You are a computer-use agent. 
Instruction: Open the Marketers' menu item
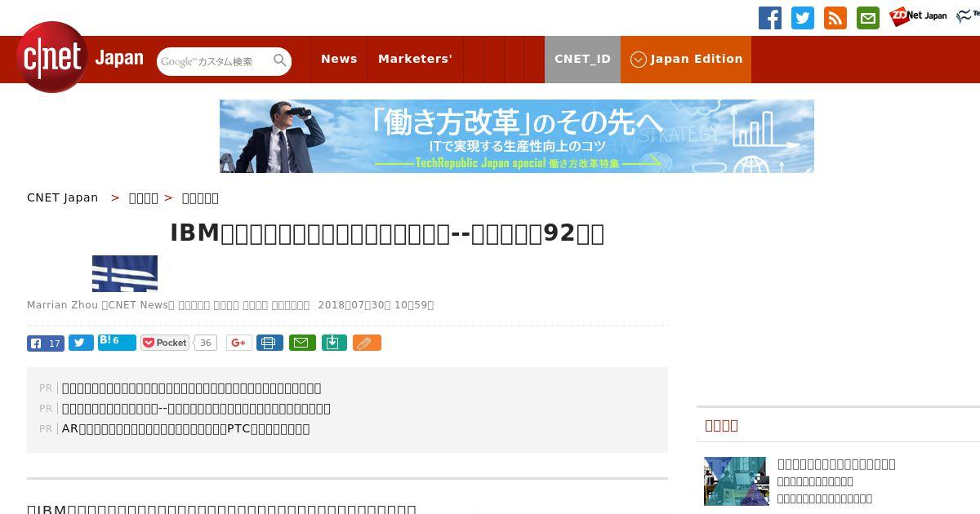point(415,59)
